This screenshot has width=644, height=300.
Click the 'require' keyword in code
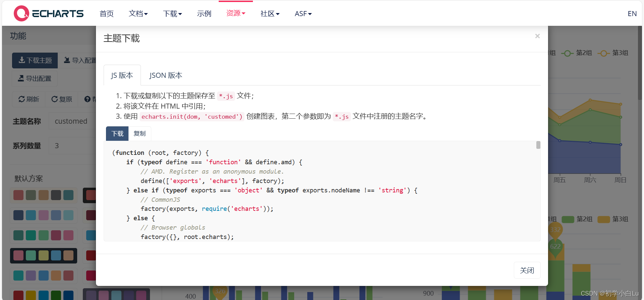(214, 208)
